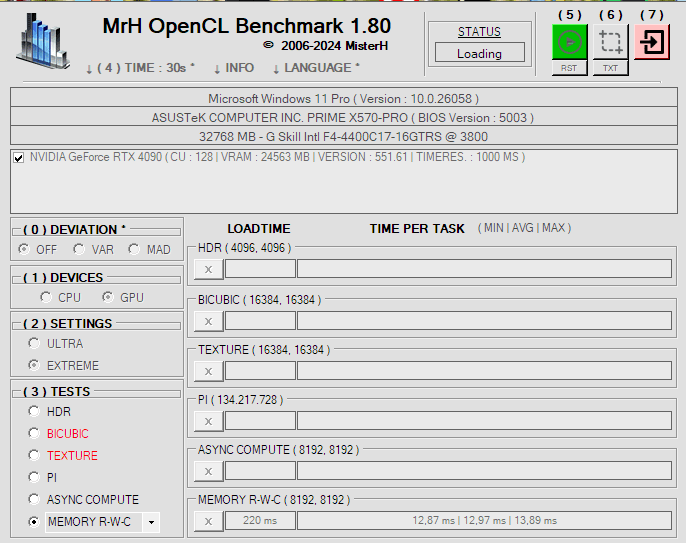
Task: Click the 220 ms loadtime value
Action: 260,521
